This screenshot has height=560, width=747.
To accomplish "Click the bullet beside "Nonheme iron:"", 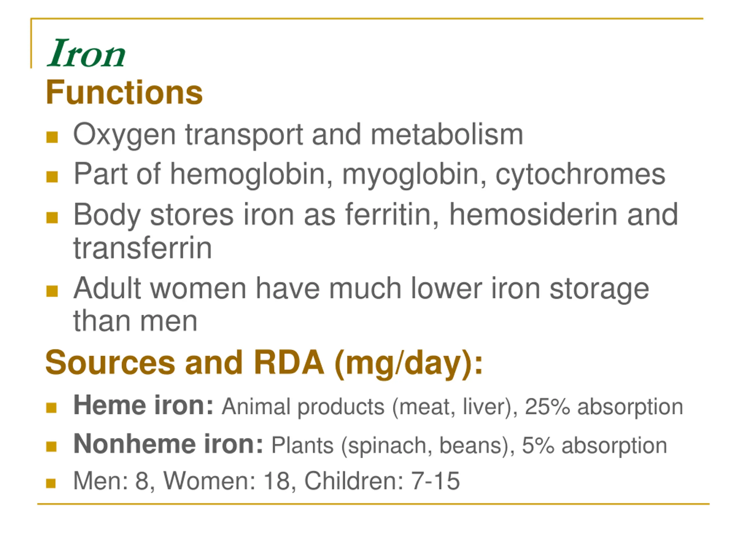I will [x=51, y=446].
